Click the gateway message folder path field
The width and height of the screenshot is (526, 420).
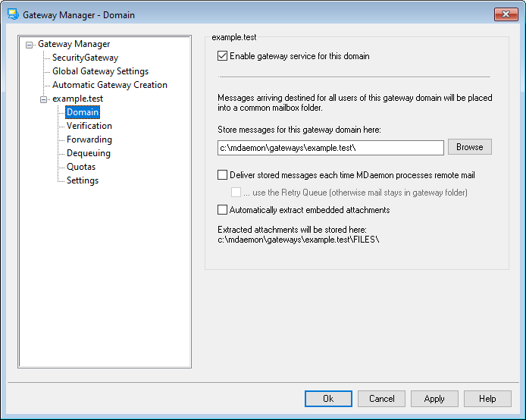(x=330, y=147)
